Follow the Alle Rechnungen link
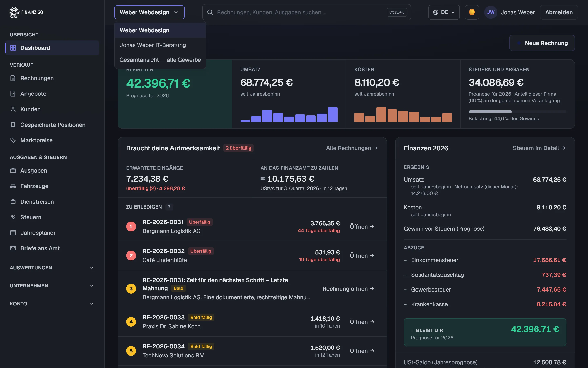 (x=352, y=148)
